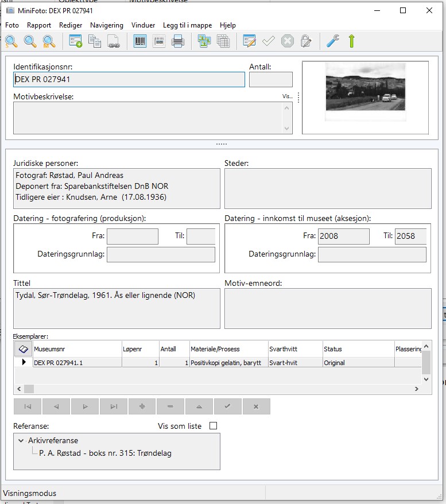Click the photo thumbnail preview
The width and height of the screenshot is (446, 504).
365,91
